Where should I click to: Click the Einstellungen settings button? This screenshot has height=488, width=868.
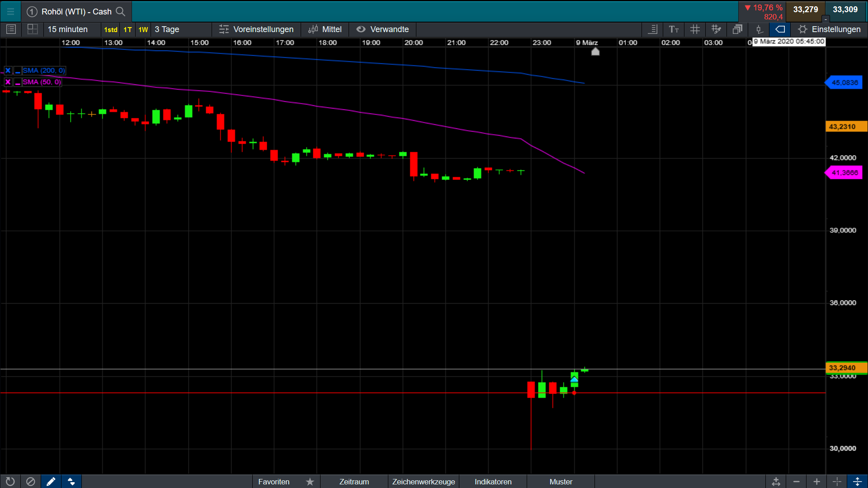[x=830, y=29]
